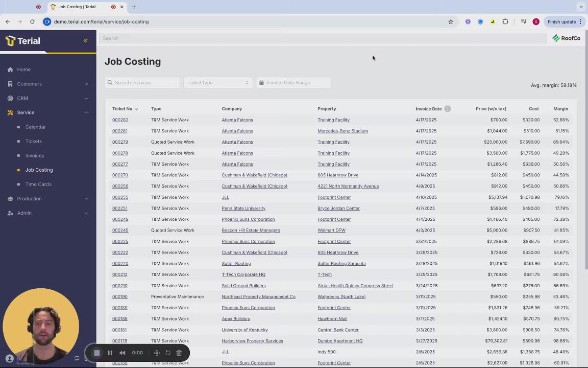Image resolution: width=588 pixels, height=368 pixels.
Task: Focus the Search Invoices field
Action: click(142, 83)
